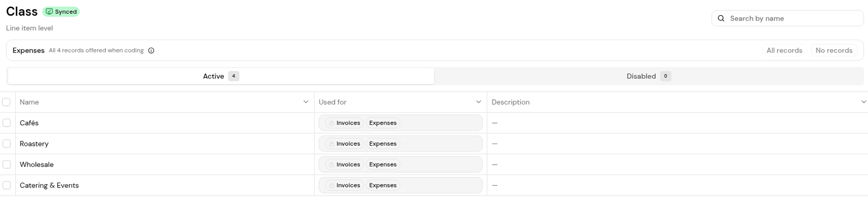Open the Used for column dropdown chevron

click(478, 102)
